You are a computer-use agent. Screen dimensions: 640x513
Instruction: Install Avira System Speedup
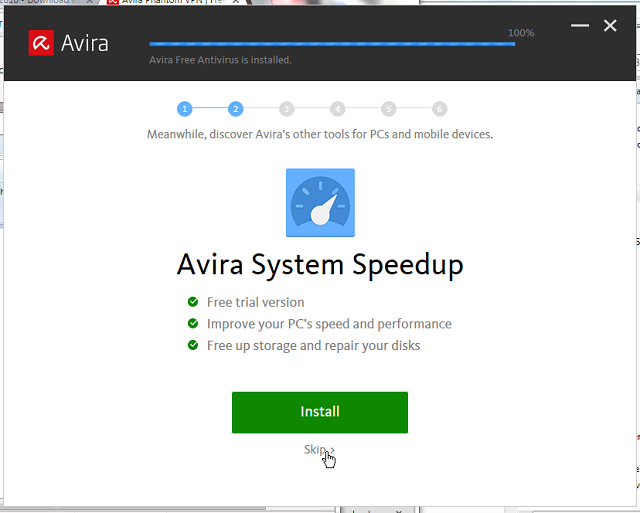320,412
